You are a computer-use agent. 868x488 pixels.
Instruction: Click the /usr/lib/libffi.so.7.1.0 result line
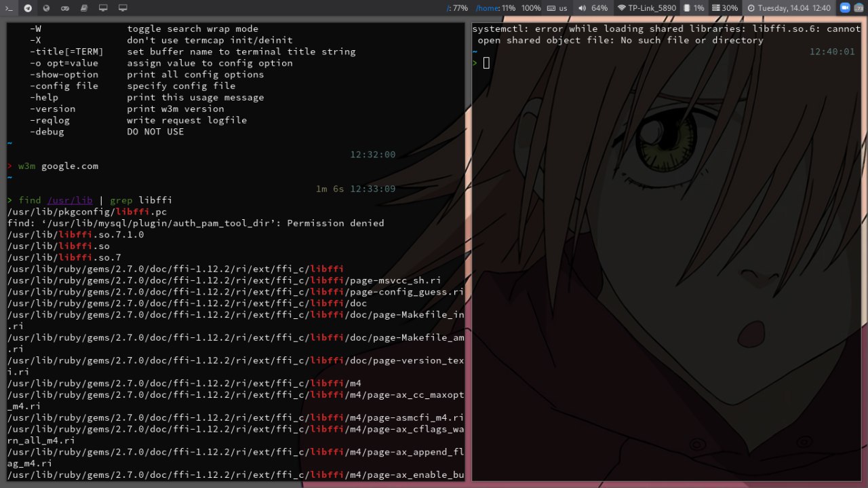[75, 235]
